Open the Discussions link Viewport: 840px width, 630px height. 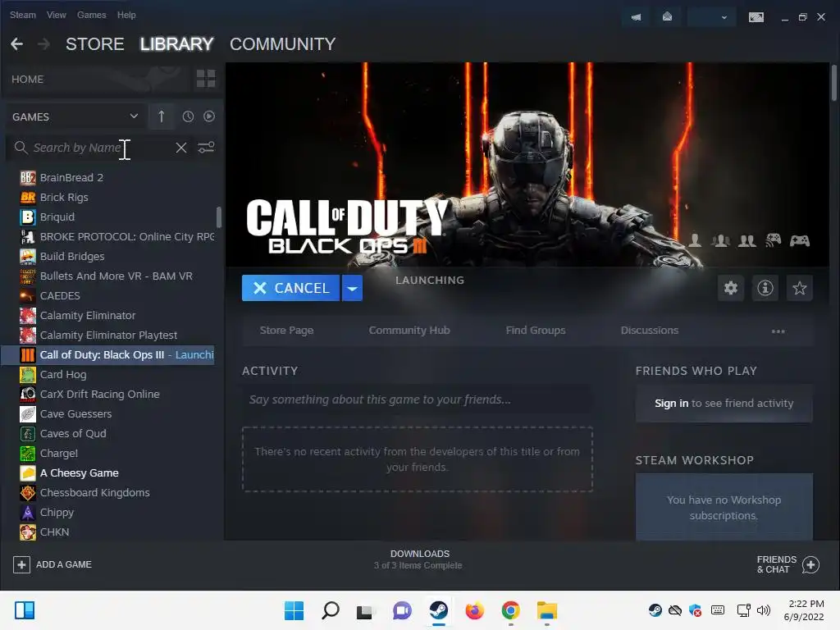[650, 331]
